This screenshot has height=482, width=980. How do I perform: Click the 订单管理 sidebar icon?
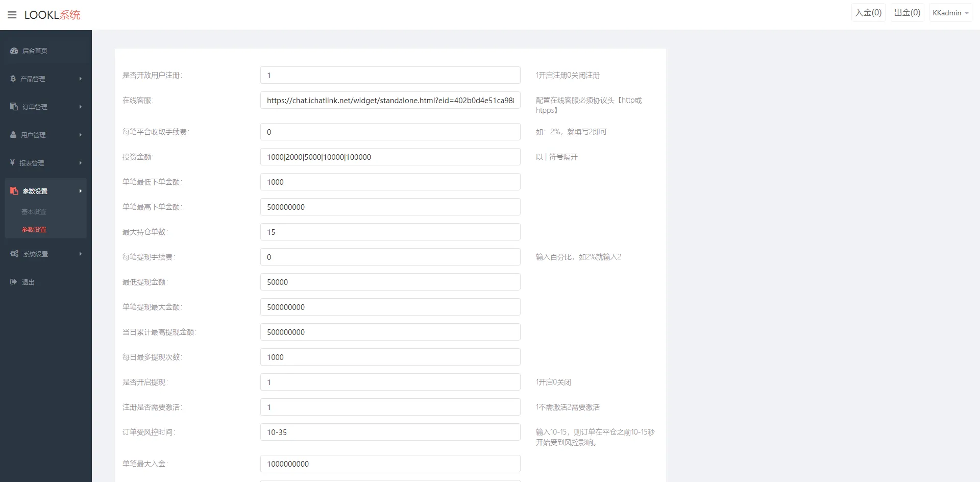[x=14, y=107]
